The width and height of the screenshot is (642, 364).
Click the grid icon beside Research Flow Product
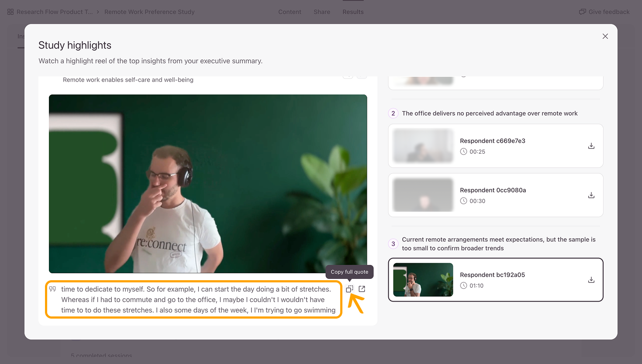point(10,12)
